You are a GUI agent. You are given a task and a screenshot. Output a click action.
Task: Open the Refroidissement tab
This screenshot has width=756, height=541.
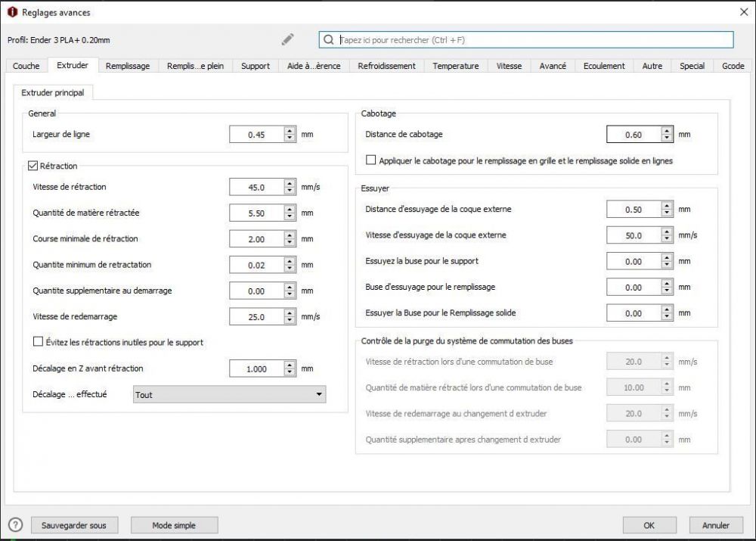click(x=386, y=66)
